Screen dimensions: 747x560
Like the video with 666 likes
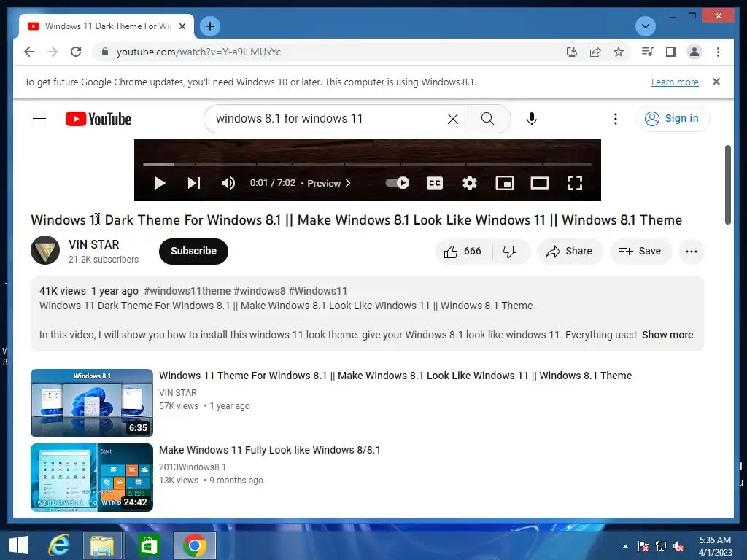pos(462,252)
